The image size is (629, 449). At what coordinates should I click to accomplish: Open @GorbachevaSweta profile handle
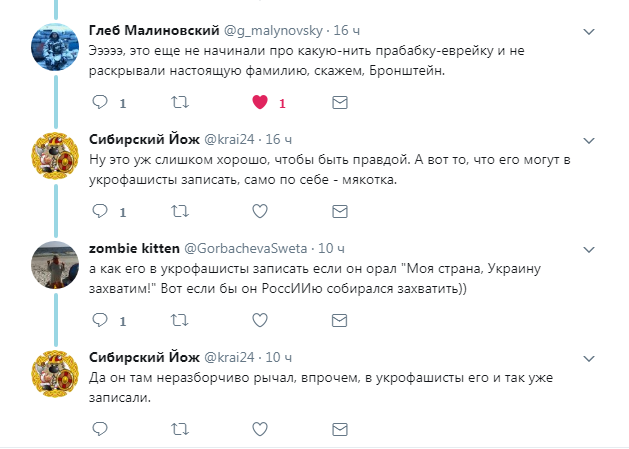251,247
